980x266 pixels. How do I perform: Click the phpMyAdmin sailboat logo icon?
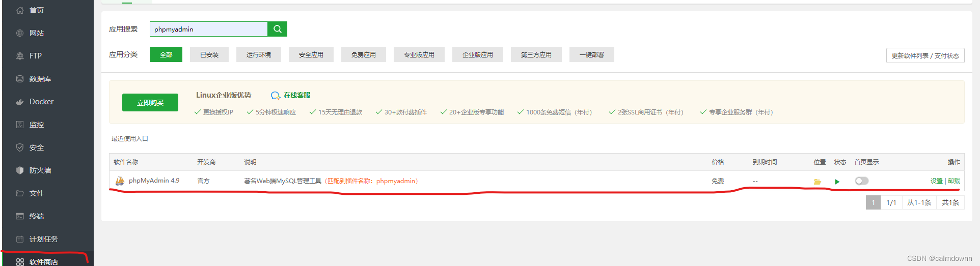pyautogui.click(x=120, y=181)
